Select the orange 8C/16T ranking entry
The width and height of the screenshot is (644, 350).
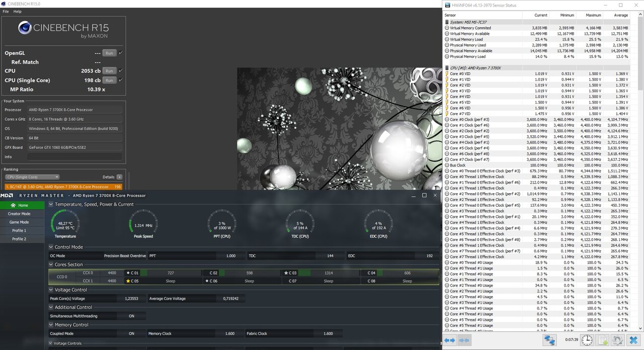tap(63, 187)
